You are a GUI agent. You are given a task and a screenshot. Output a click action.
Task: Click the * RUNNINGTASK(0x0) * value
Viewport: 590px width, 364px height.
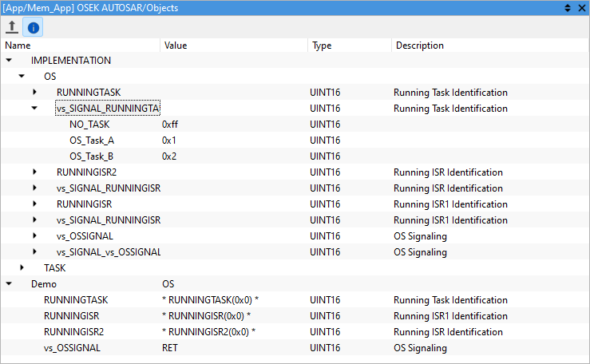tap(210, 300)
